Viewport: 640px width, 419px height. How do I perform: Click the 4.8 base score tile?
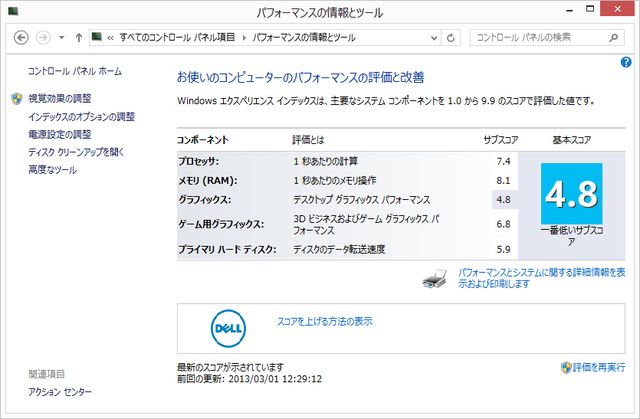[571, 193]
